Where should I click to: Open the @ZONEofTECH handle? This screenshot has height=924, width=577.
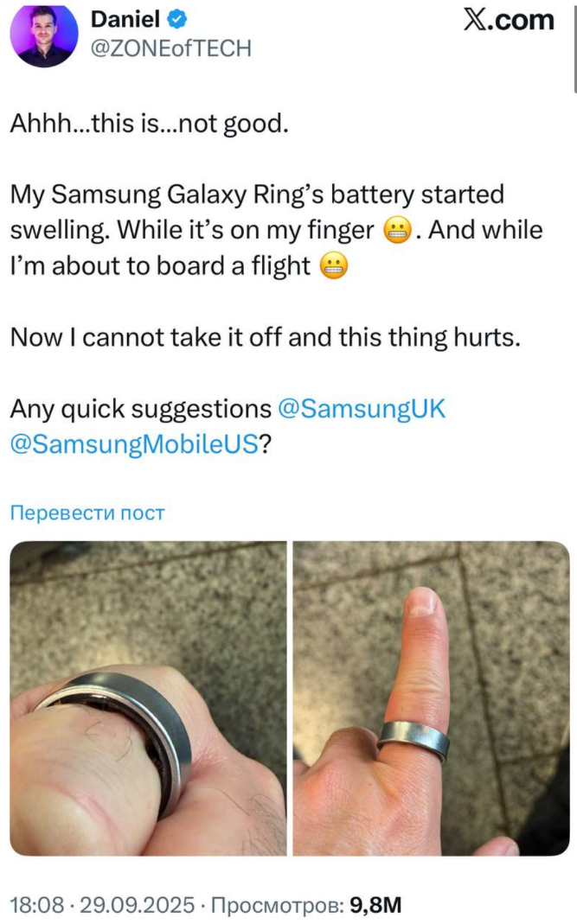tap(171, 48)
